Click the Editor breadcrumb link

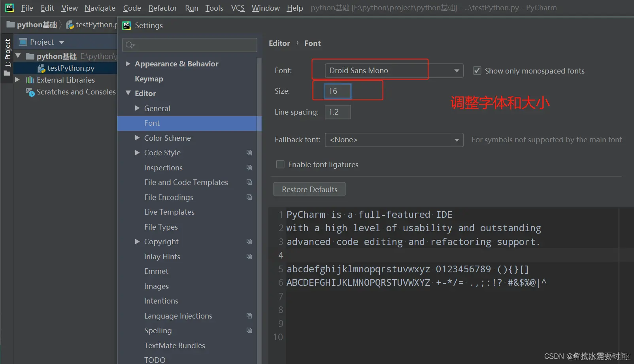[x=279, y=43]
